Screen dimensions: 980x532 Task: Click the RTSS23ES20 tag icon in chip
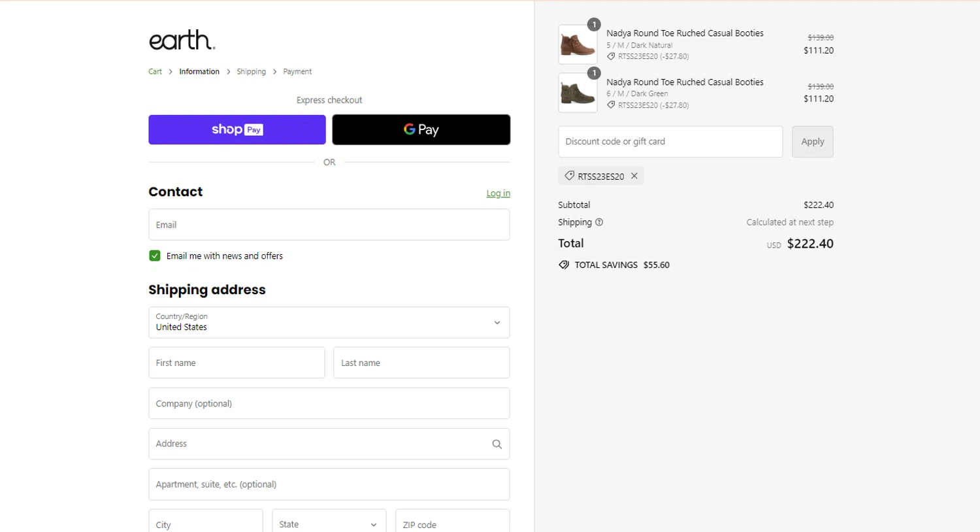[570, 176]
